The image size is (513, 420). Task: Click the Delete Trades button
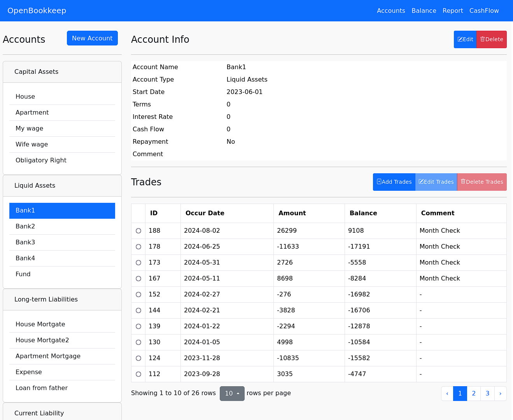482,182
